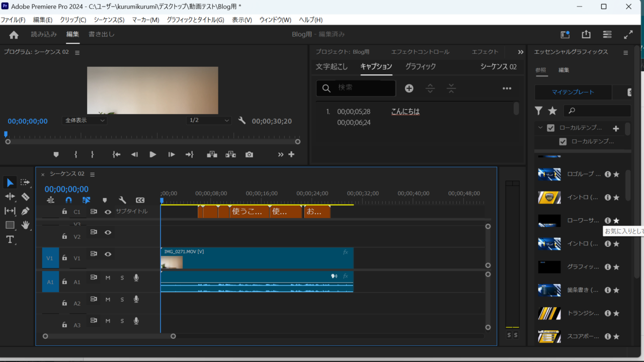This screenshot has height=362, width=644.
Task: Open シーケンス(S) menu
Action: [109, 20]
